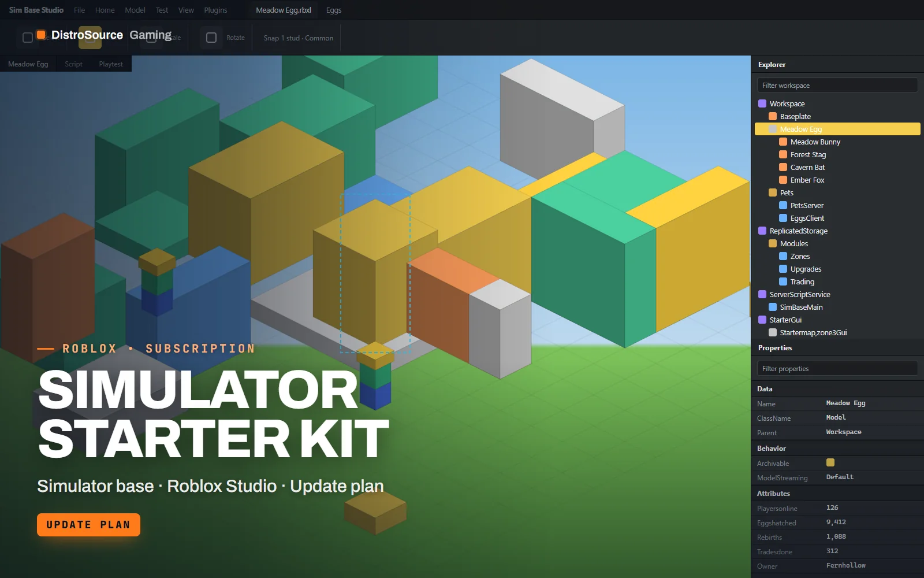
Task: Click the gray icon beside Startermap,zone3Gui
Action: pyautogui.click(x=773, y=332)
